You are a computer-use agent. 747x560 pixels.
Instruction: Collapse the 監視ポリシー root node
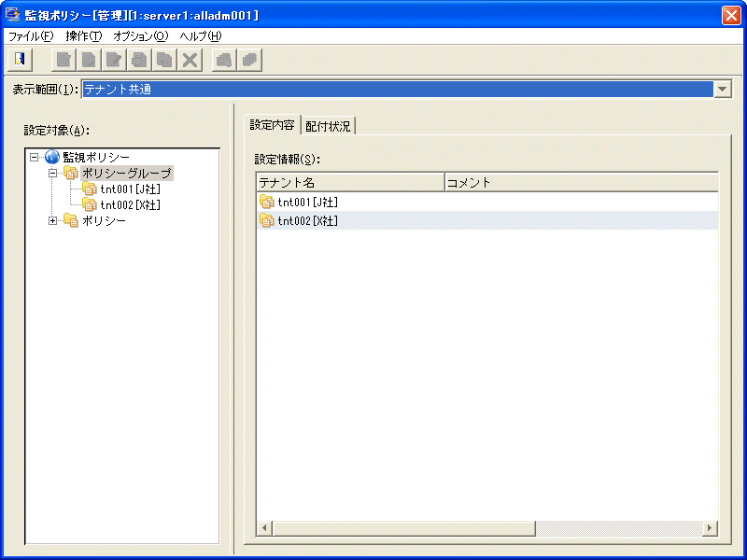(34, 157)
